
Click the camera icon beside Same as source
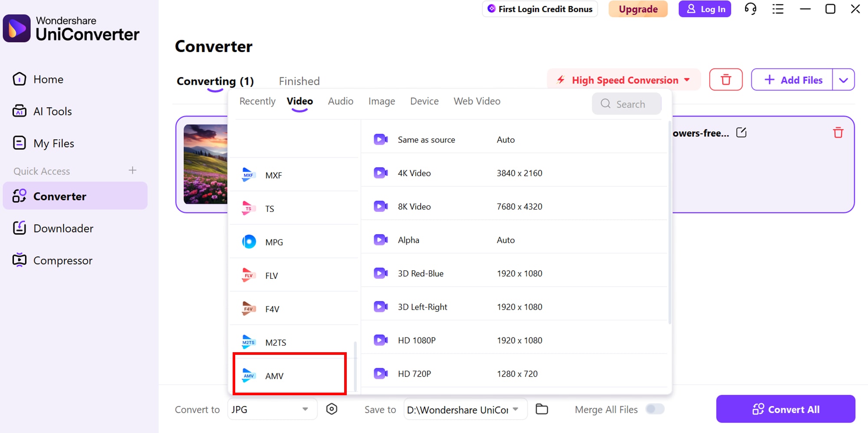[x=381, y=139]
